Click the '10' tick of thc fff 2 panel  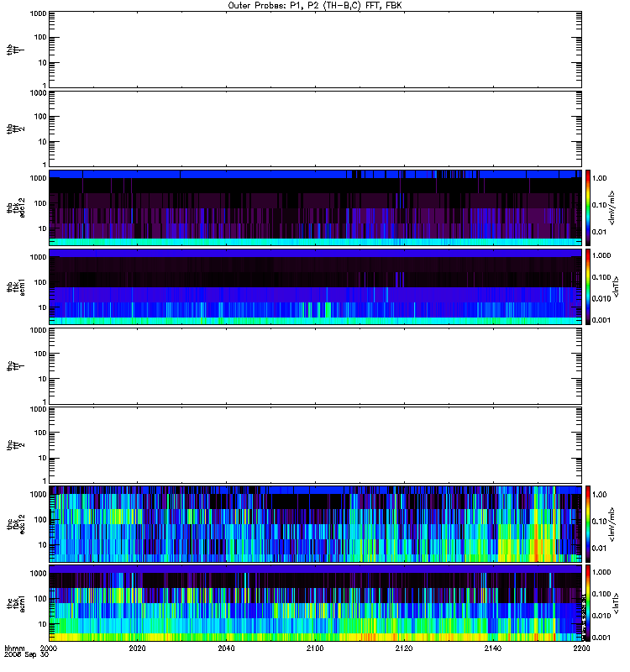tap(43, 458)
